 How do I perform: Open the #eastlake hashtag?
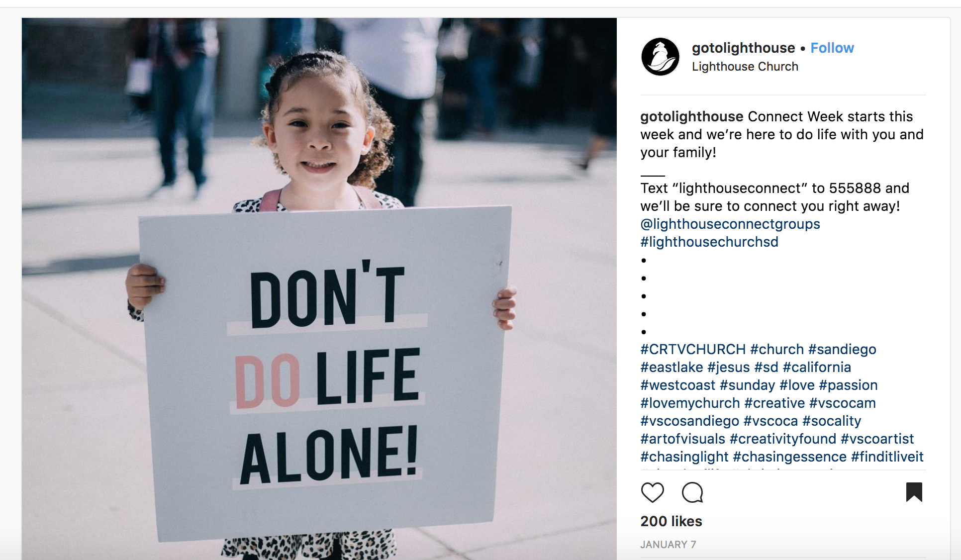(x=672, y=368)
